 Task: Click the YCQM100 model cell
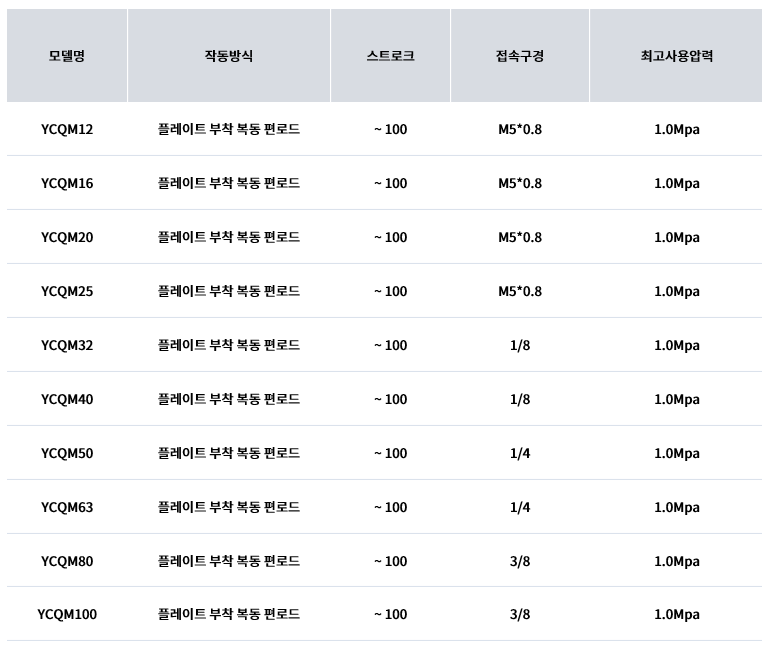click(67, 614)
